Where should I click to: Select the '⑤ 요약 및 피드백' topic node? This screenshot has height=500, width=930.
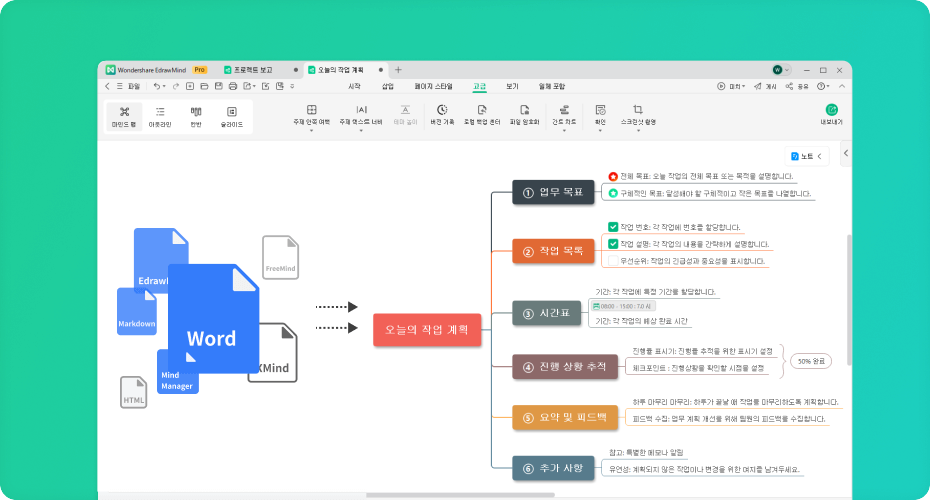(565, 418)
